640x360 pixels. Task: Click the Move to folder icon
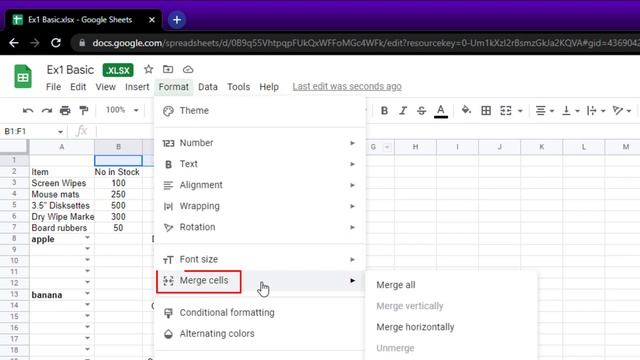pyautogui.click(x=168, y=69)
